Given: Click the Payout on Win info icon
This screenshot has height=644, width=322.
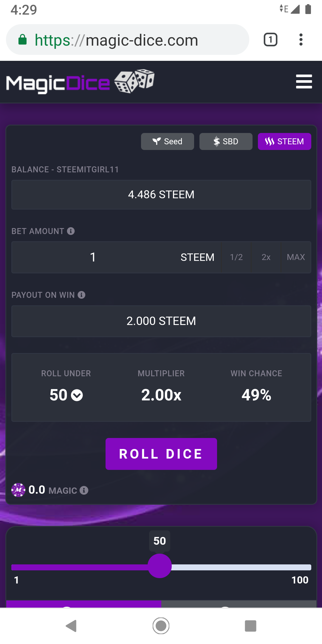Looking at the screenshot, I should (x=81, y=295).
